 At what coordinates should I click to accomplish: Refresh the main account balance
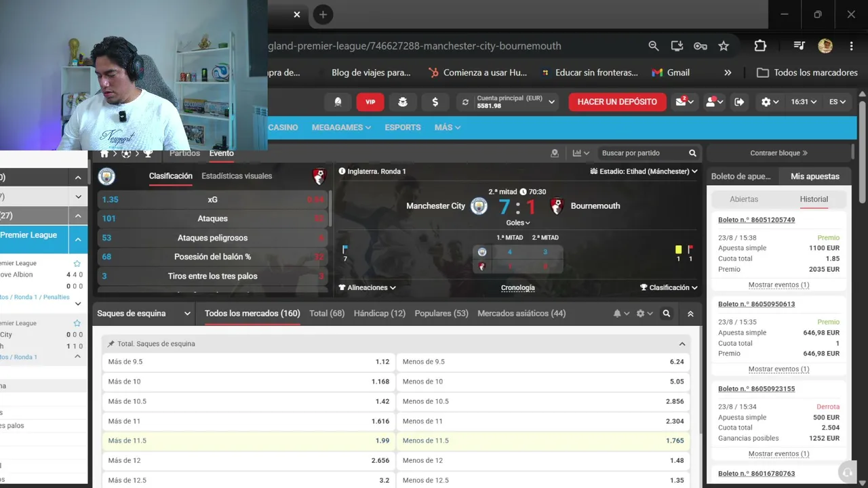[x=465, y=102]
